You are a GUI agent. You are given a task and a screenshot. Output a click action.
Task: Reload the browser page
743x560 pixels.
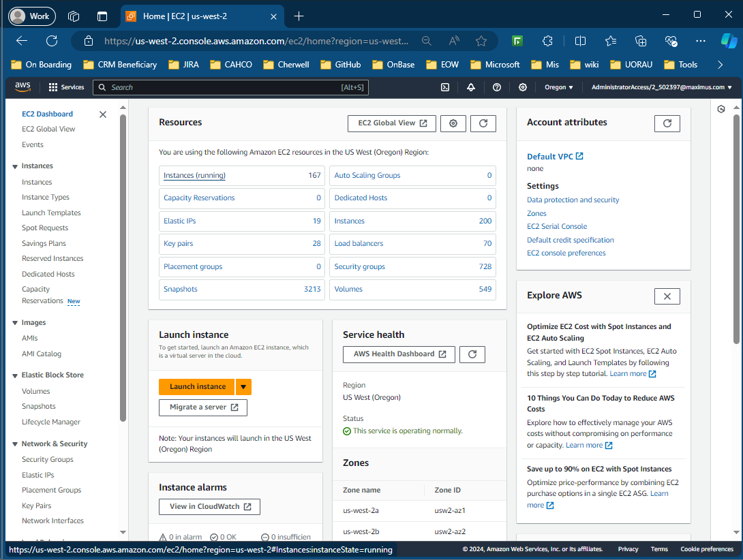52,41
